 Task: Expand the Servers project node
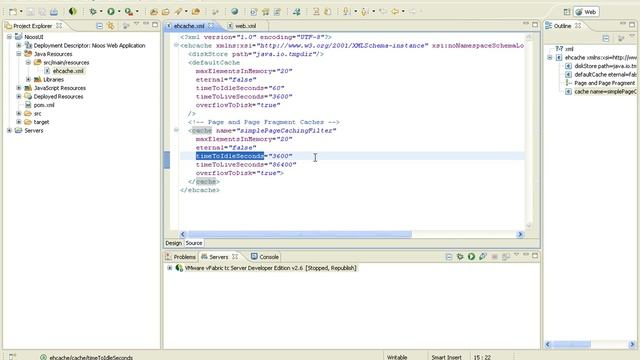coord(9,131)
